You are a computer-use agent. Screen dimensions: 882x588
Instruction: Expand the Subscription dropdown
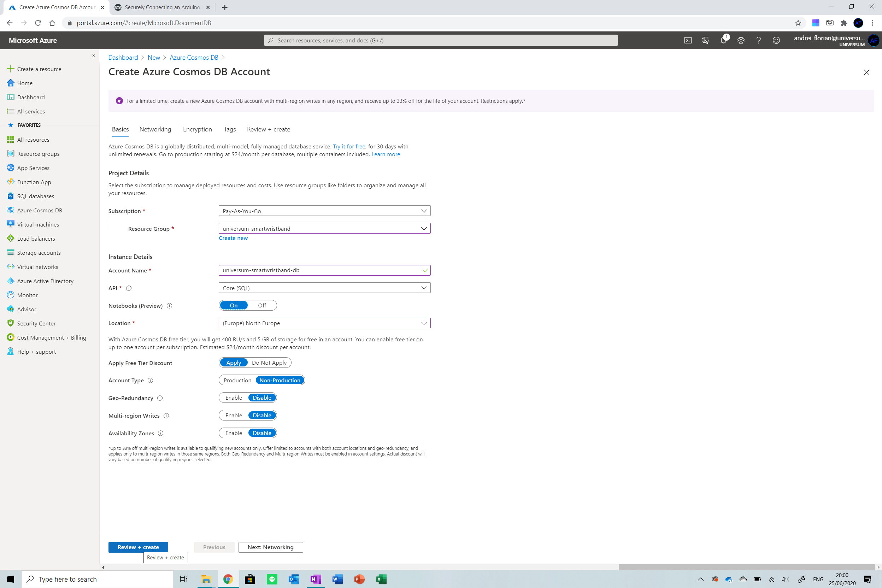pos(324,211)
